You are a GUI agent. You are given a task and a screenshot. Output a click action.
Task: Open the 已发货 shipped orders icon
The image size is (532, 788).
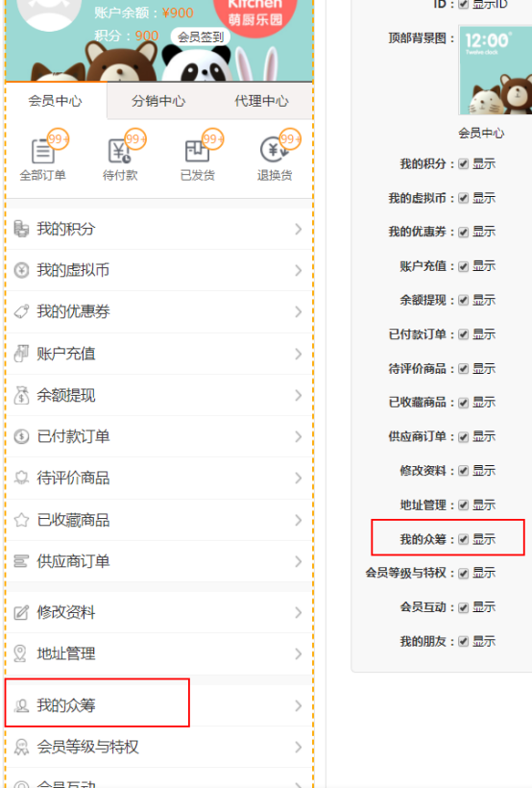click(x=197, y=151)
